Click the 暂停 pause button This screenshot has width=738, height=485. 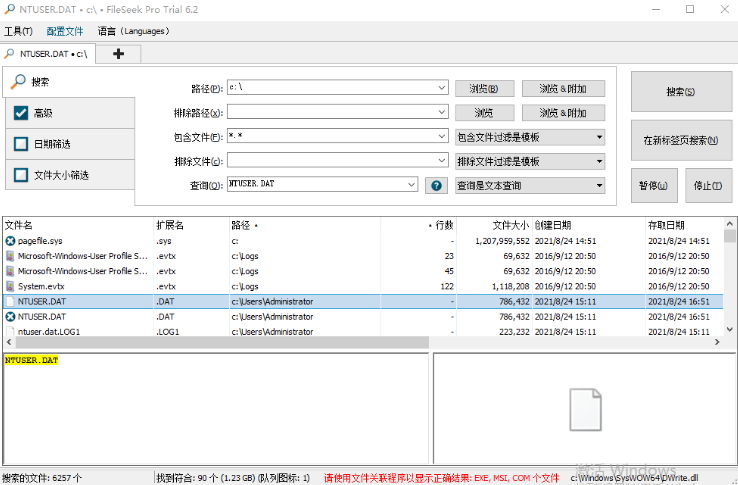point(654,186)
